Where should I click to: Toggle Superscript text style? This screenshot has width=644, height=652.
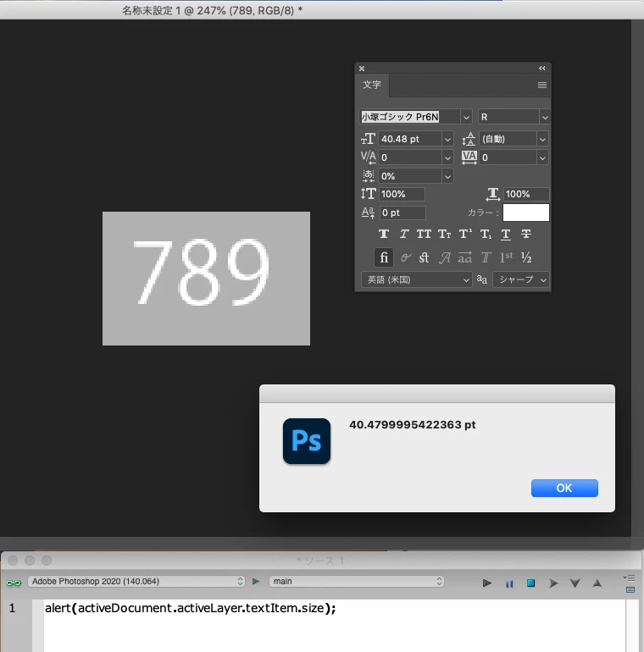point(465,234)
